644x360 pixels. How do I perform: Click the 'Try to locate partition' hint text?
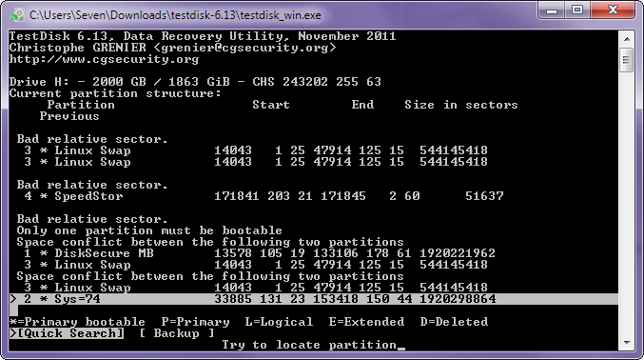[310, 345]
